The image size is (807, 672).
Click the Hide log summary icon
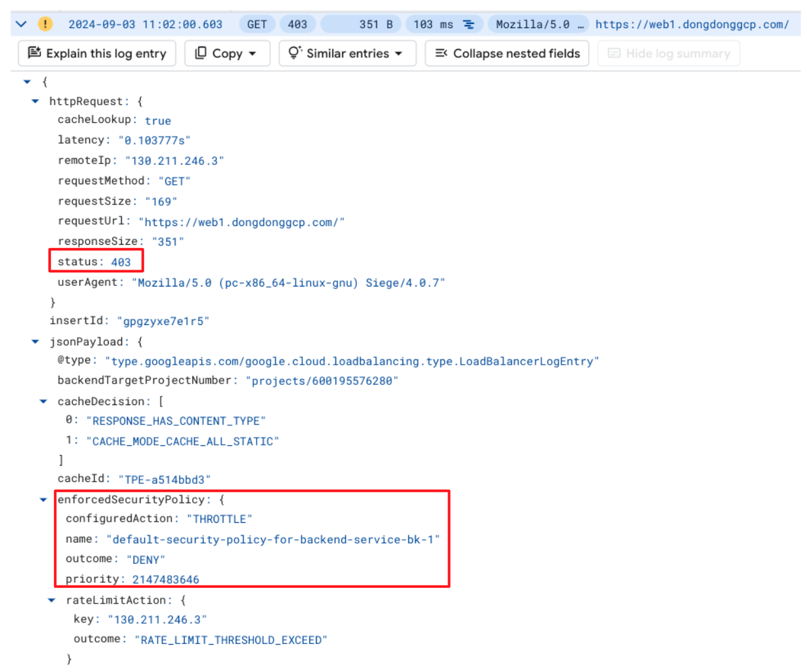614,53
